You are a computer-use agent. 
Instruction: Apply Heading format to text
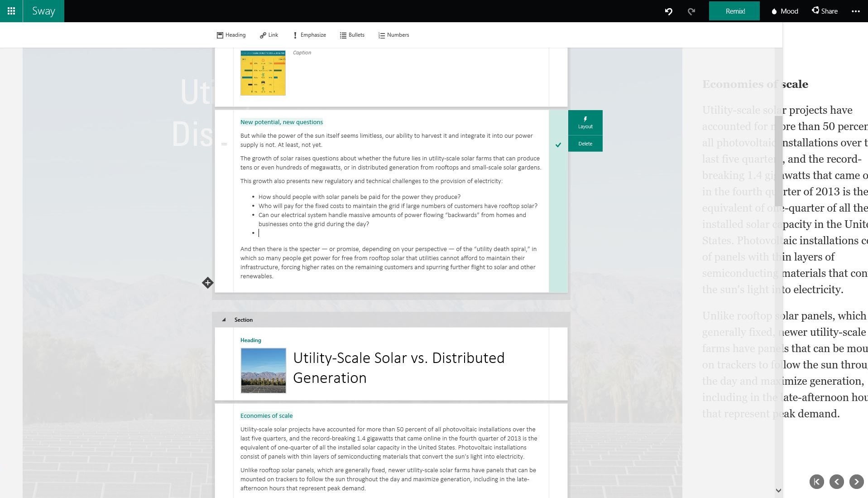click(x=231, y=35)
